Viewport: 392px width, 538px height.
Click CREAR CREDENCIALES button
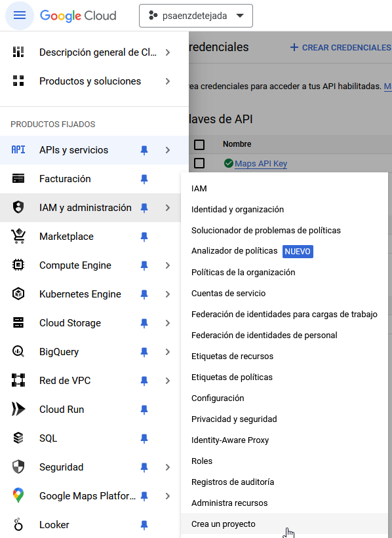point(340,47)
